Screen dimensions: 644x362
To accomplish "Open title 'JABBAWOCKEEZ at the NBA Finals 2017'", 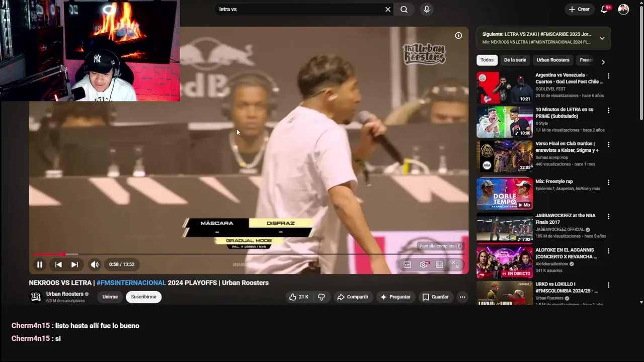I will click(x=566, y=219).
